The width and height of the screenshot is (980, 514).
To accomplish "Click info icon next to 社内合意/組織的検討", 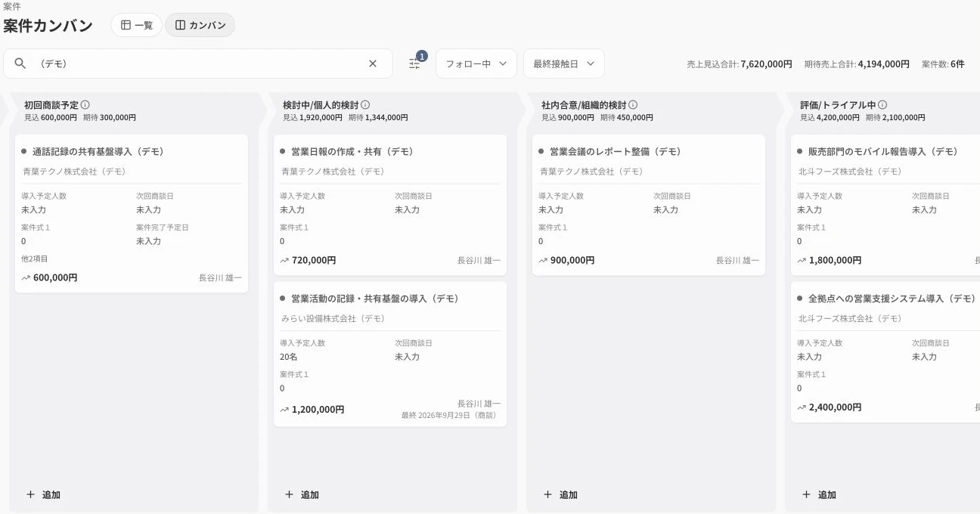I will (633, 105).
